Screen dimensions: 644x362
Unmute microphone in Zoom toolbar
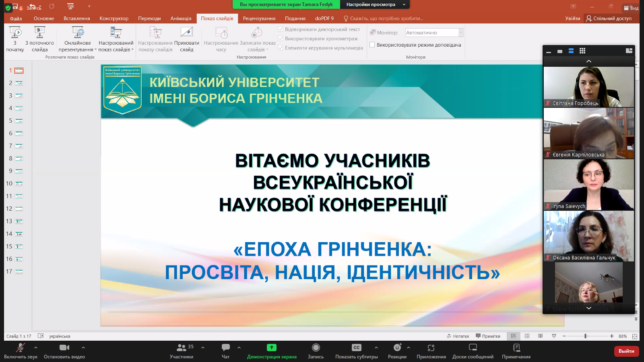pyautogui.click(x=20, y=348)
